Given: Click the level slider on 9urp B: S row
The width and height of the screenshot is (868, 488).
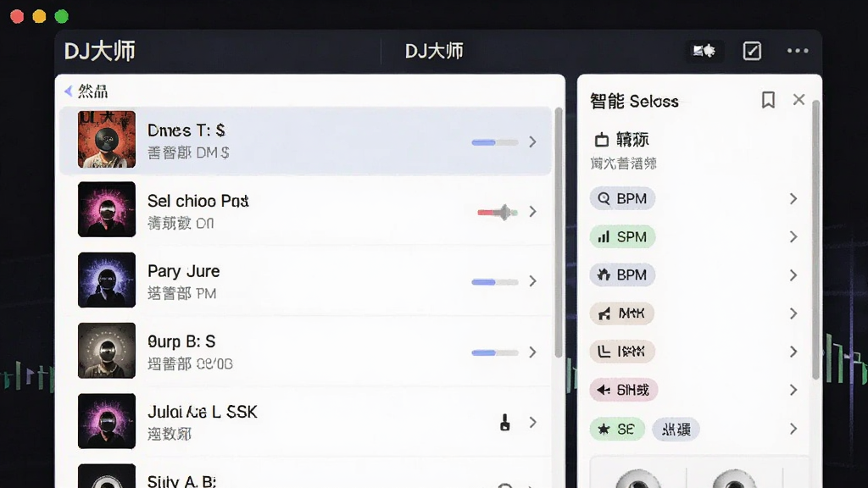Looking at the screenshot, I should pos(495,352).
